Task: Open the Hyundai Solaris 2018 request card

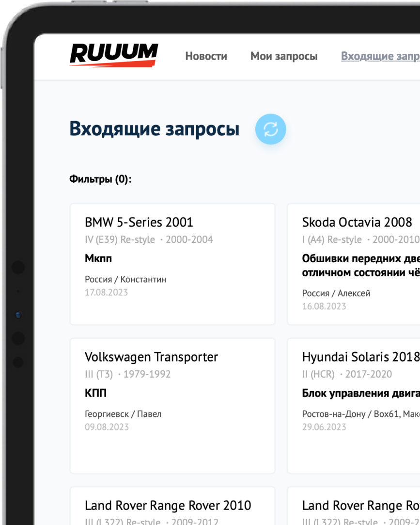Action: point(354,405)
